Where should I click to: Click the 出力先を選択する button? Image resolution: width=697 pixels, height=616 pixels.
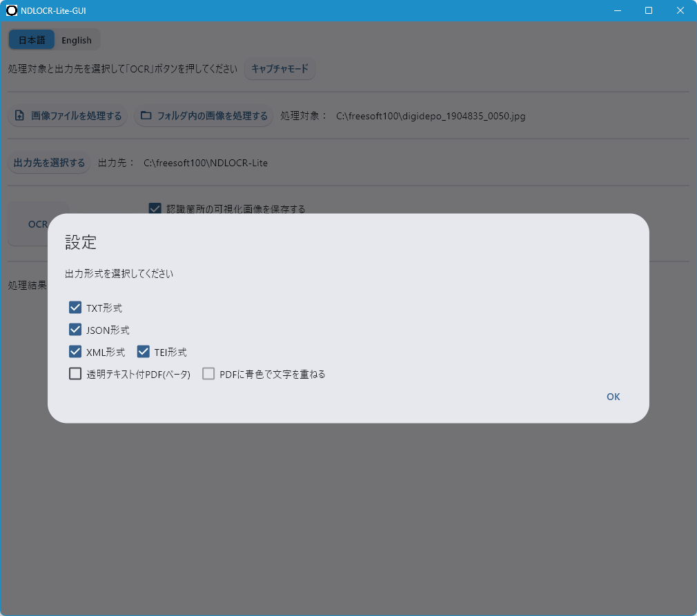click(x=49, y=163)
